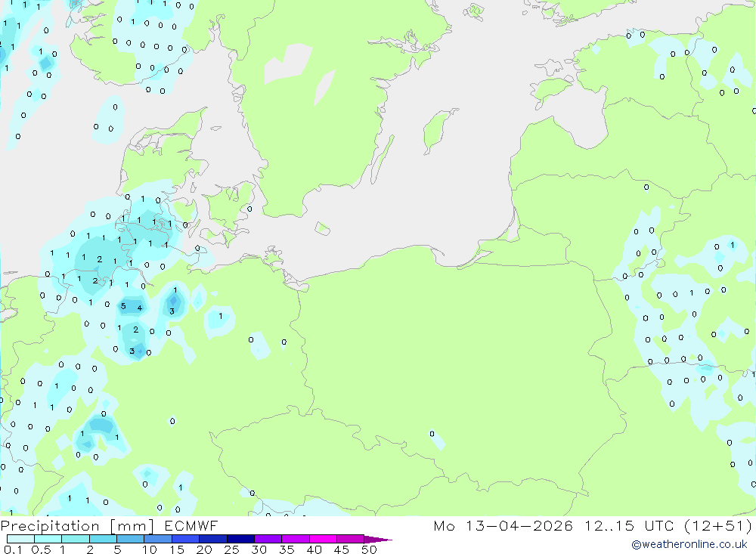The width and height of the screenshot is (756, 554).
Task: Select the 0.5–1 mm legend swatch
Action: pos(48,539)
